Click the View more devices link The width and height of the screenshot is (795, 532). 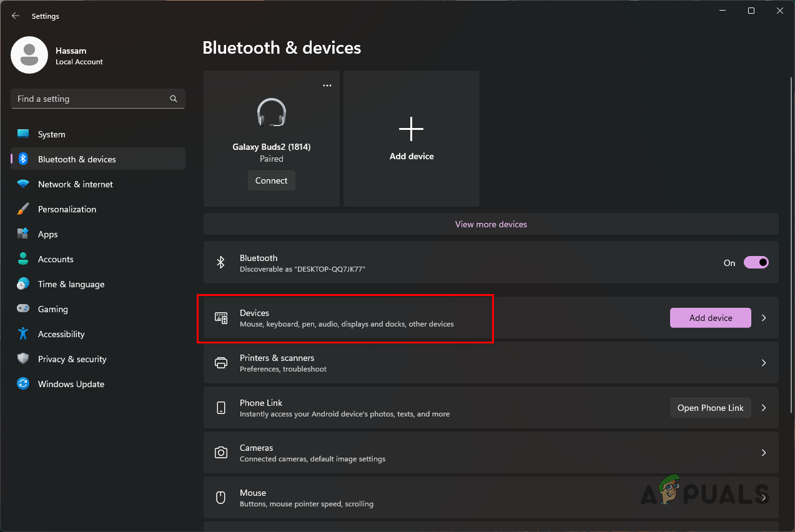491,224
